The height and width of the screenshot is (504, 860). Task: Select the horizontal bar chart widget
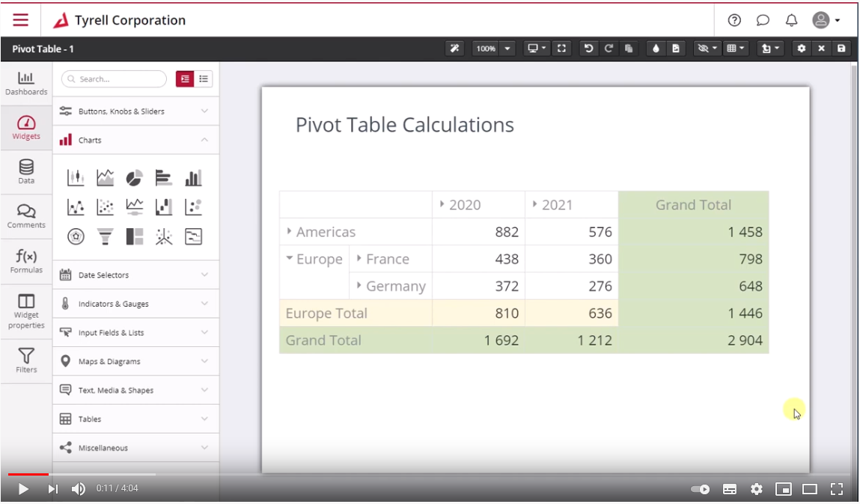click(x=163, y=177)
